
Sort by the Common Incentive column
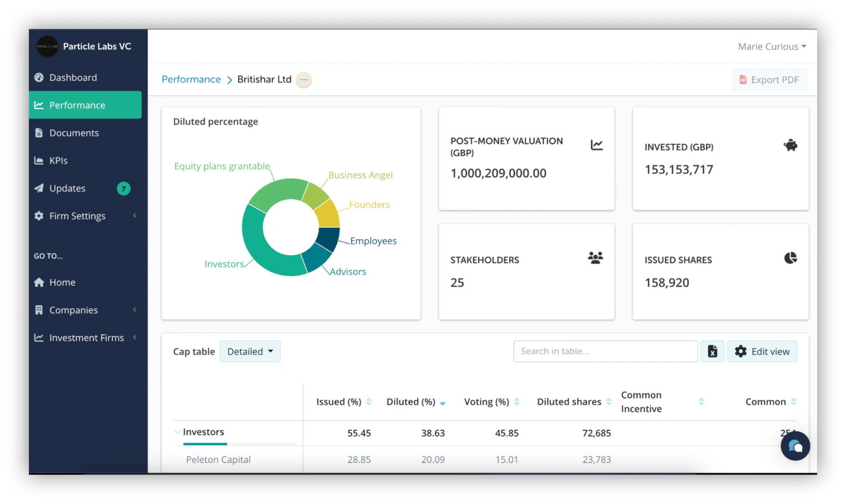701,402
